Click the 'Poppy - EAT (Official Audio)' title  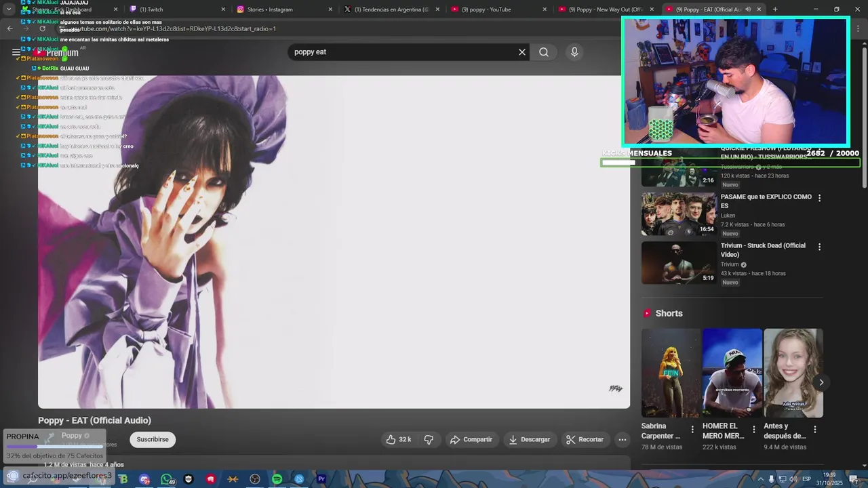[x=95, y=420]
